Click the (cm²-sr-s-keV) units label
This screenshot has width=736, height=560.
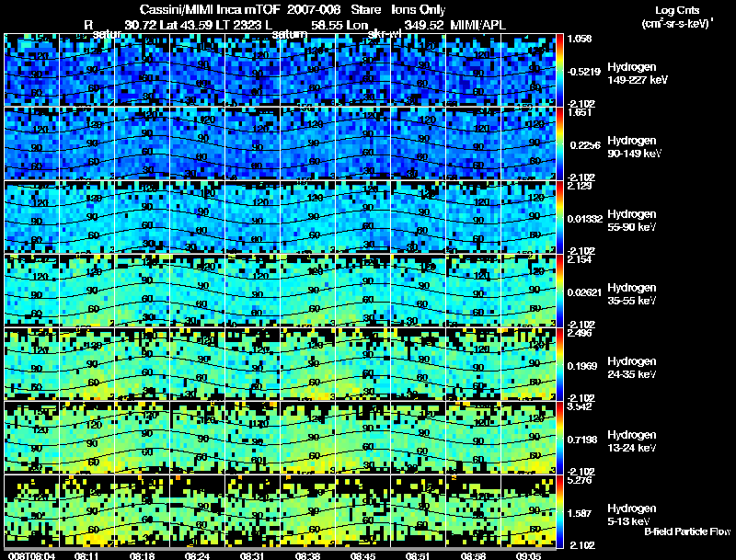click(677, 23)
